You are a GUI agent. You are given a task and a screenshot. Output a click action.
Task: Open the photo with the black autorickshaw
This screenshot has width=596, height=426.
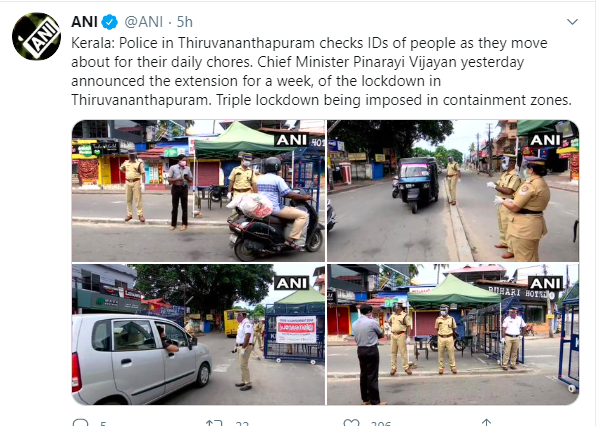453,191
